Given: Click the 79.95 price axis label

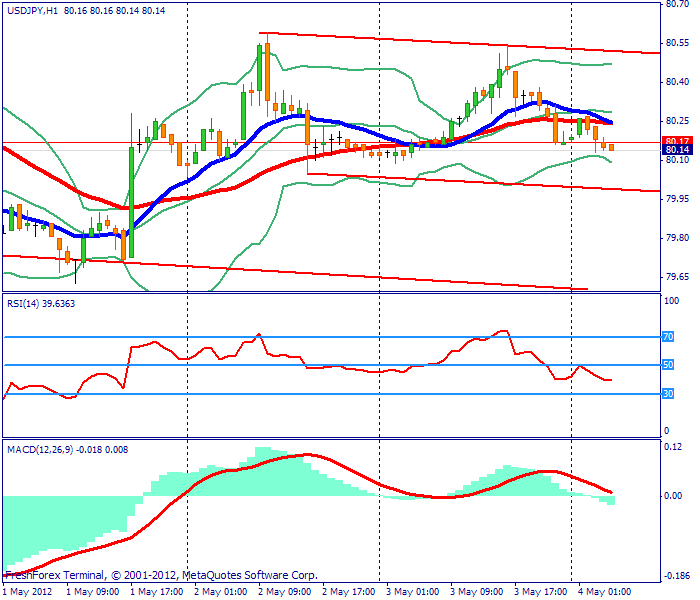Looking at the screenshot, I should click(x=677, y=199).
